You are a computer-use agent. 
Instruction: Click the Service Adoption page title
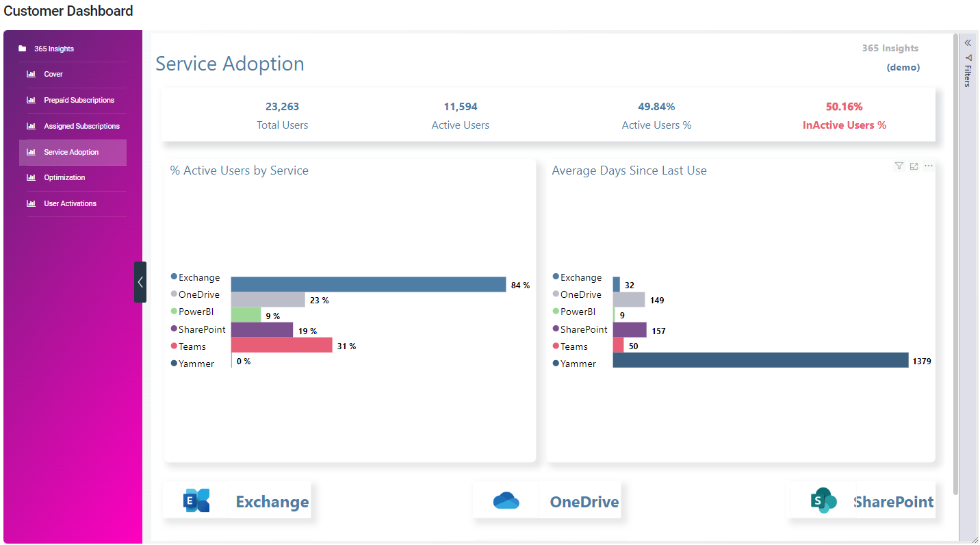(x=230, y=64)
